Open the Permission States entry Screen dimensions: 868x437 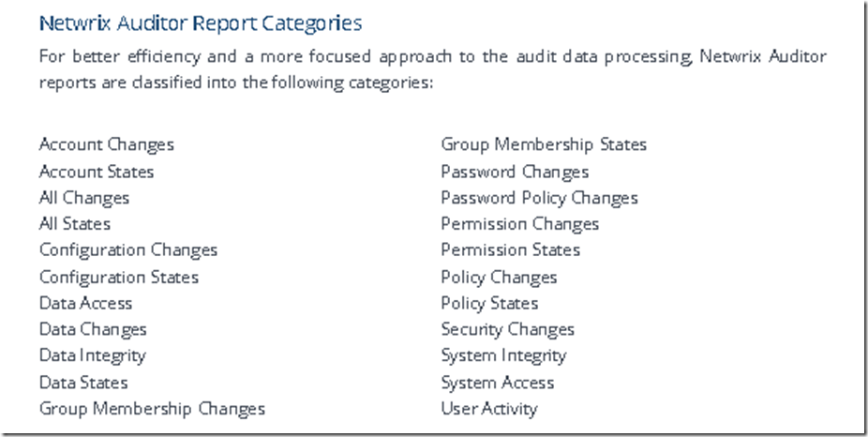[511, 249]
